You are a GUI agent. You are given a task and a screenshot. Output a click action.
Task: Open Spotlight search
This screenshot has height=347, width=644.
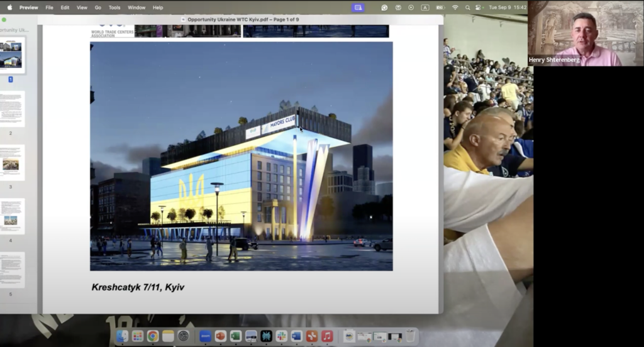(467, 8)
